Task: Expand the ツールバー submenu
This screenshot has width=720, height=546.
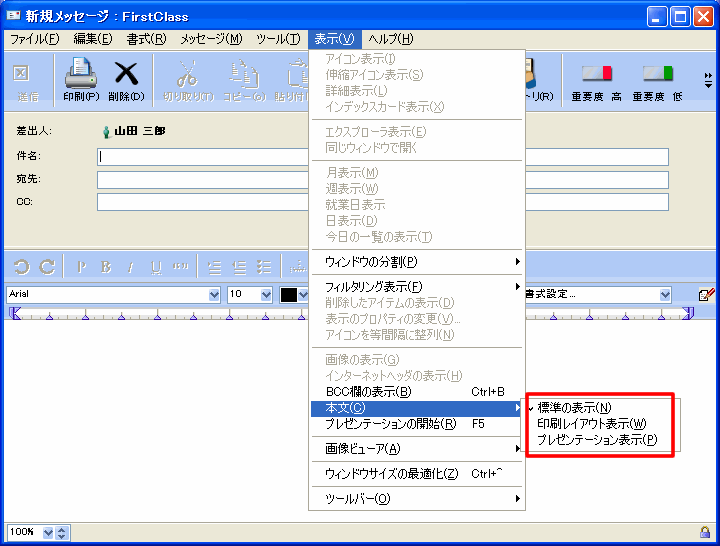Action: click(x=416, y=498)
